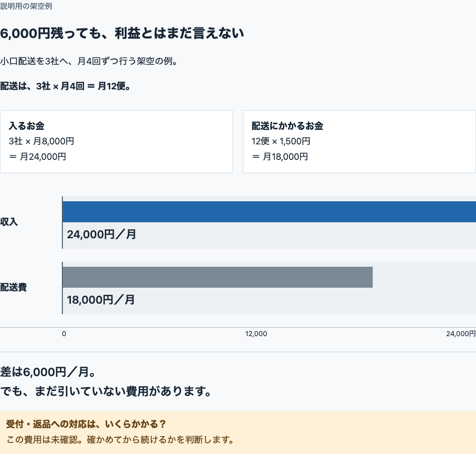Click the text '差は6,000円／月。'
Viewport: 476px width, 454px height.
point(48,372)
